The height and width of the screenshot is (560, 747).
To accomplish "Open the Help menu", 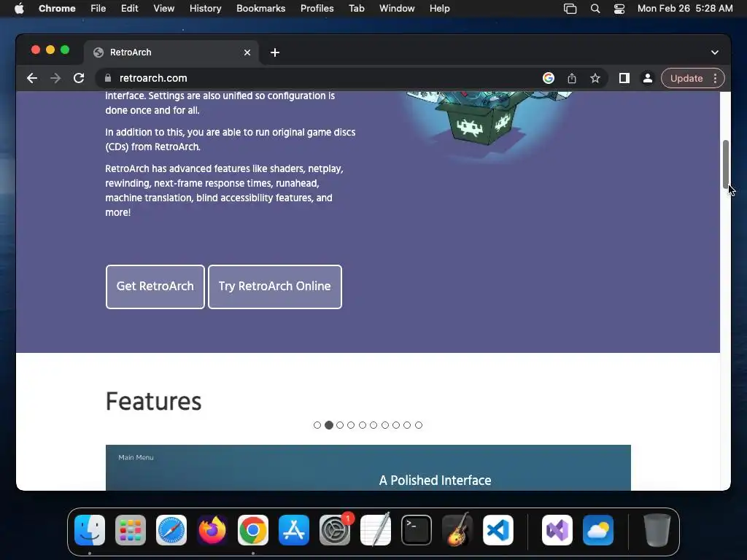I will (439, 9).
